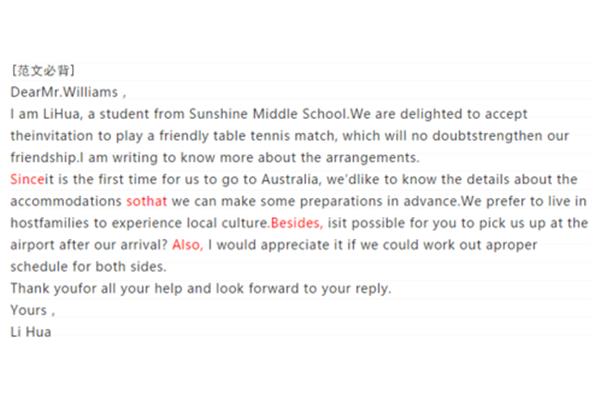Click the greeting 'DearMr.Williams'
Viewport: 600px width, 400px height.
tap(64, 92)
